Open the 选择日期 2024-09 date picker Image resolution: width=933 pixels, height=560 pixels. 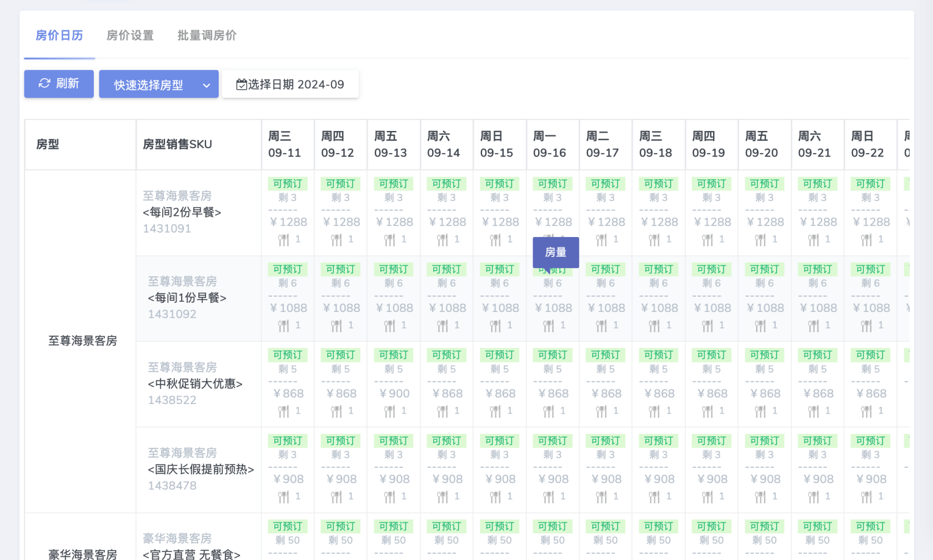(290, 84)
